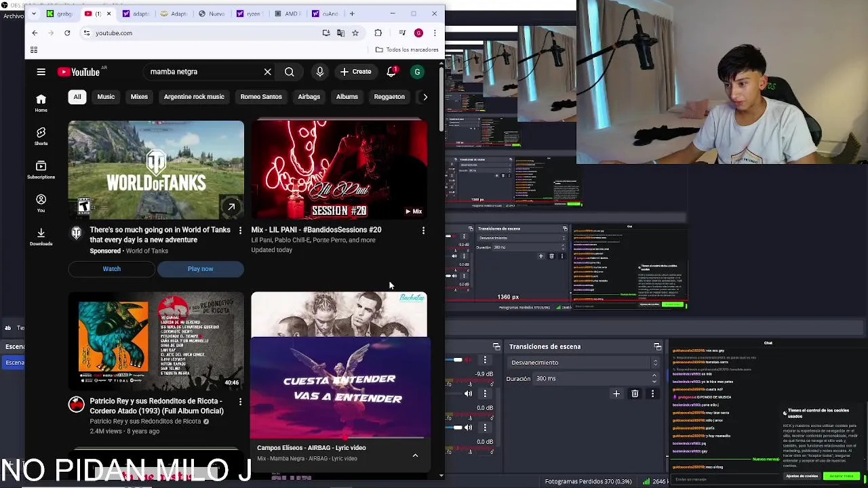Pop out the Transiciones de escena dock
Image resolution: width=868 pixels, height=488 pixels.
657,346
